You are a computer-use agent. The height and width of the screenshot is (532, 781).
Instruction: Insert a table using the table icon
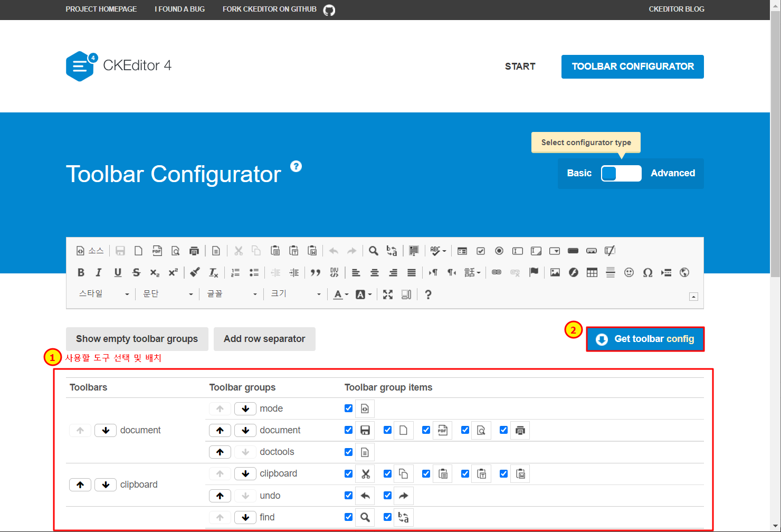point(592,272)
